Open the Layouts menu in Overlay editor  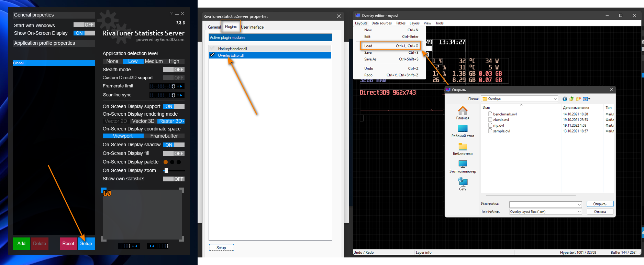point(361,23)
